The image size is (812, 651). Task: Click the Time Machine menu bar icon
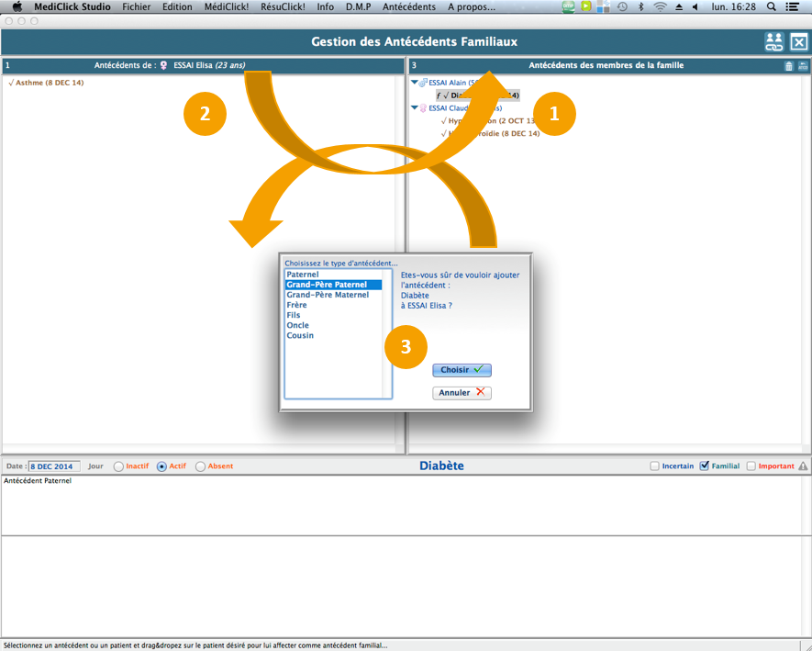pos(622,6)
